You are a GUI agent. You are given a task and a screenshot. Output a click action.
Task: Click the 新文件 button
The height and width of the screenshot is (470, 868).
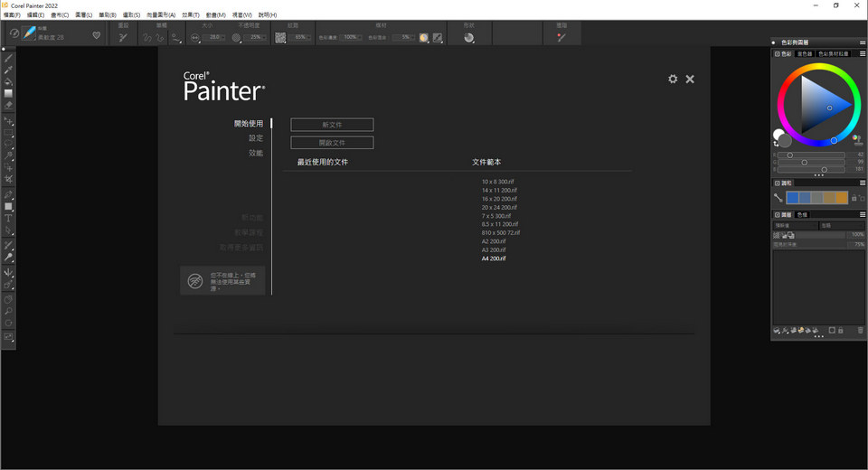pos(332,125)
